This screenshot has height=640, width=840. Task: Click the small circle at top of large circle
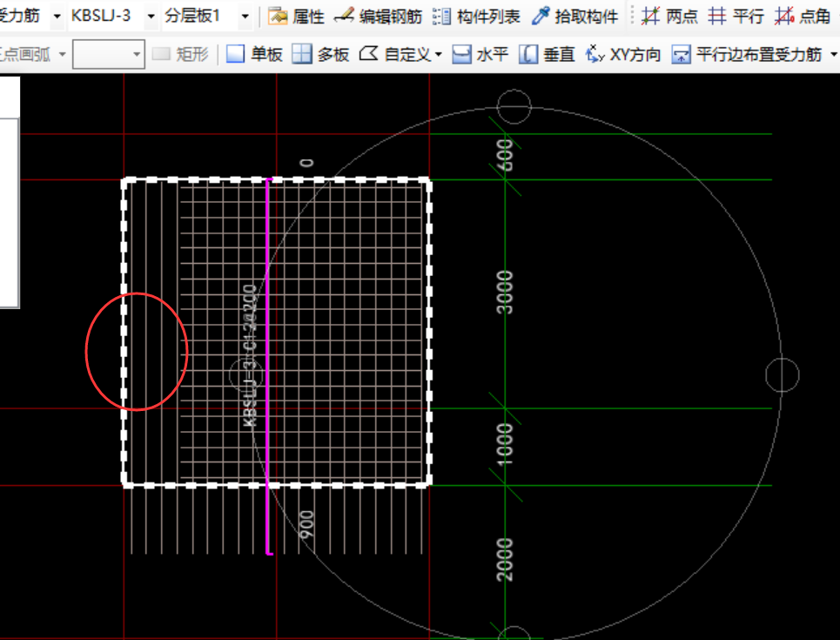[x=514, y=106]
